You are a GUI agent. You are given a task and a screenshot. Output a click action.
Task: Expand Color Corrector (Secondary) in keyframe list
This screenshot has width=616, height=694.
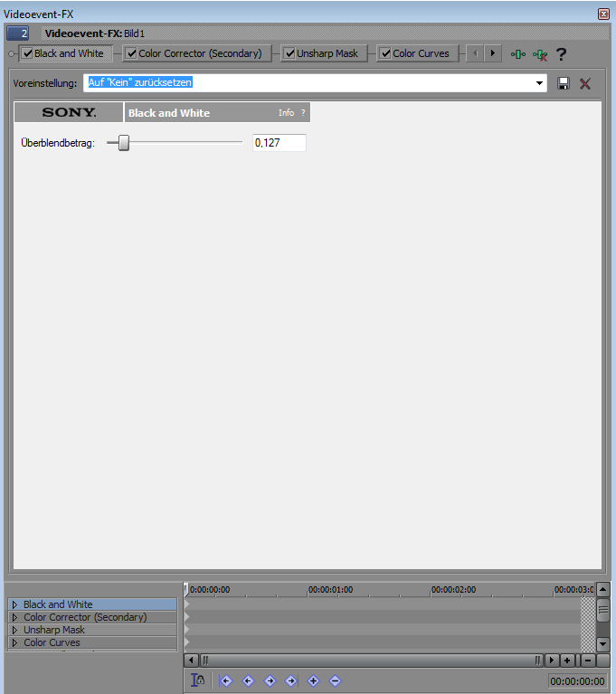click(x=14, y=617)
